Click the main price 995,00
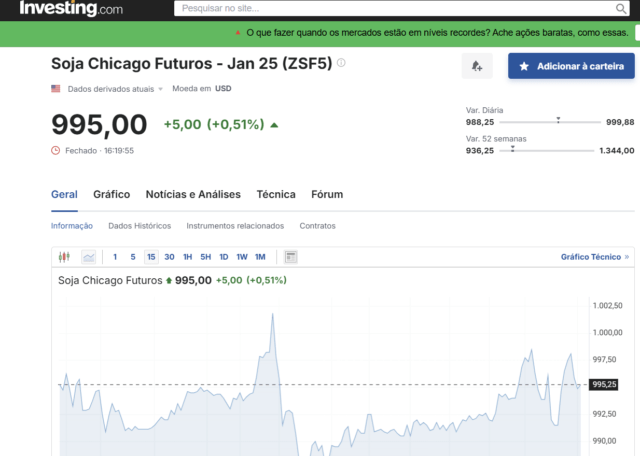640x456 pixels. [x=99, y=125]
